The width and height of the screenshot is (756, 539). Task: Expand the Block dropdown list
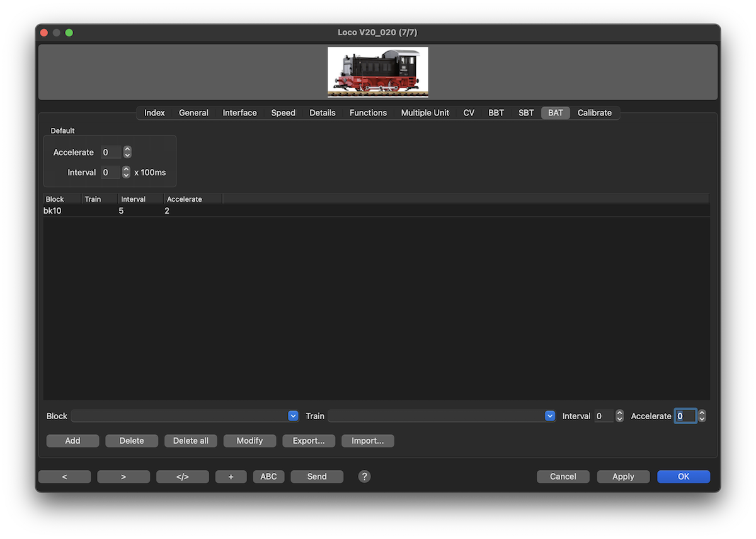pos(293,416)
